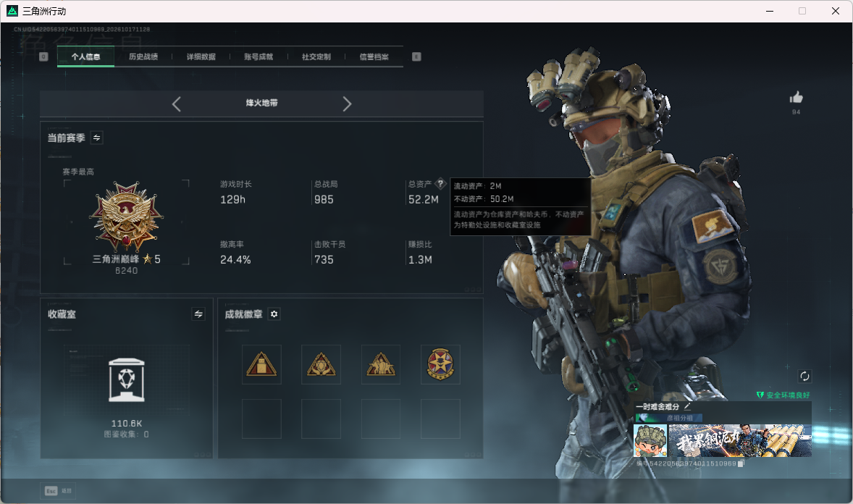Switch to the 历史战绩 tab

[143, 56]
